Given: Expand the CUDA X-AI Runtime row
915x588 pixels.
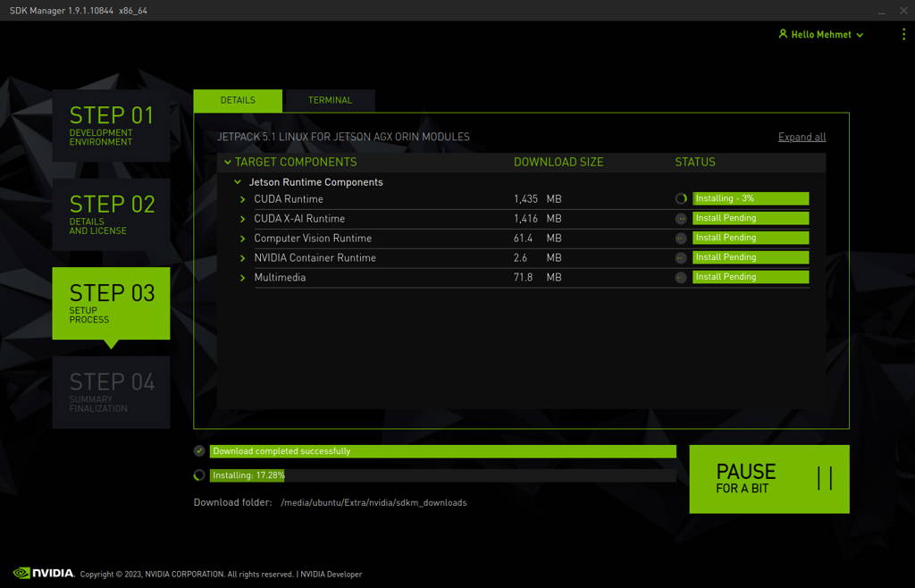Looking at the screenshot, I should click(x=243, y=219).
